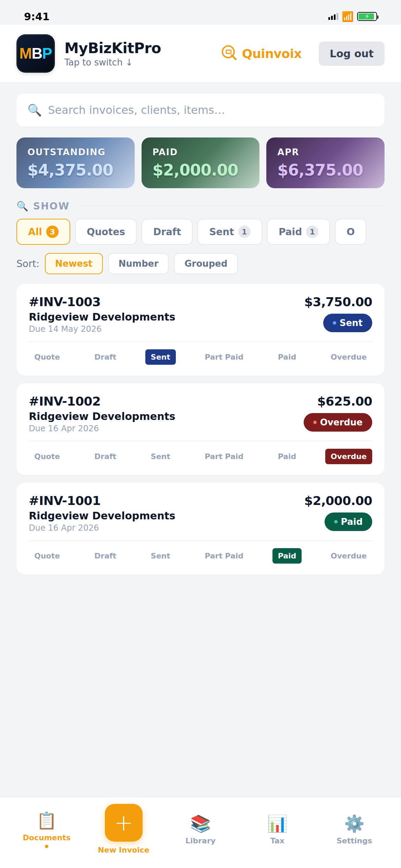Viewport: 401px width, 868px height.
Task: Mark INV-1002 as Part Paid
Action: coord(224,457)
